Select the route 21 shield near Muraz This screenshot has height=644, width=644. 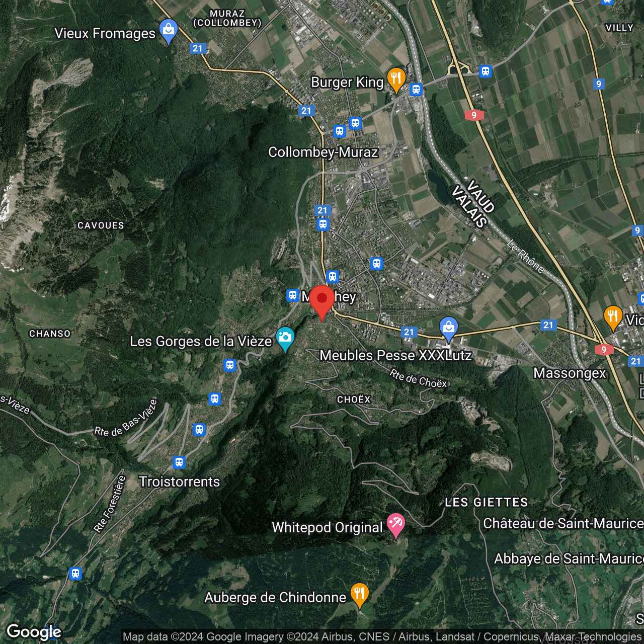(x=198, y=49)
